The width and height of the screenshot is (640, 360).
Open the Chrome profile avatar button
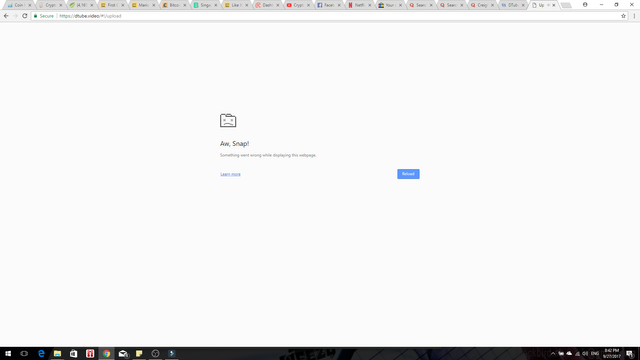(585, 4)
